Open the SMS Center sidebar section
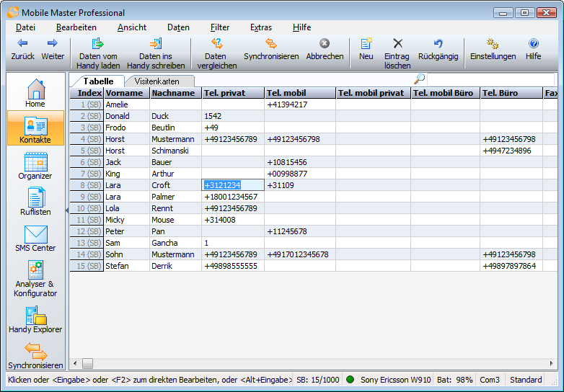 [35, 239]
